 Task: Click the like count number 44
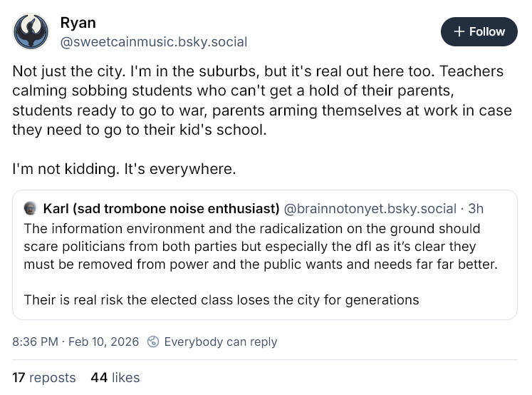tap(99, 377)
